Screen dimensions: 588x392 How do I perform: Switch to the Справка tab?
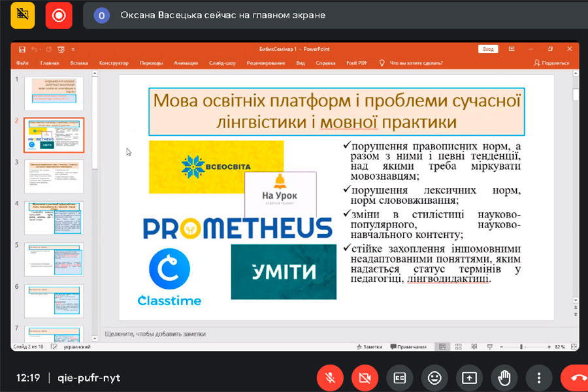click(325, 63)
